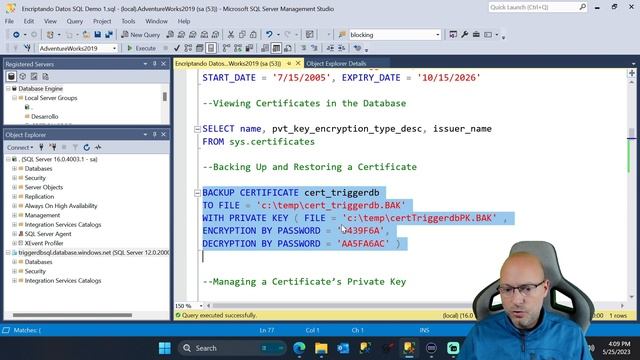Click the Execute button
The image size is (640, 360).
(142, 48)
